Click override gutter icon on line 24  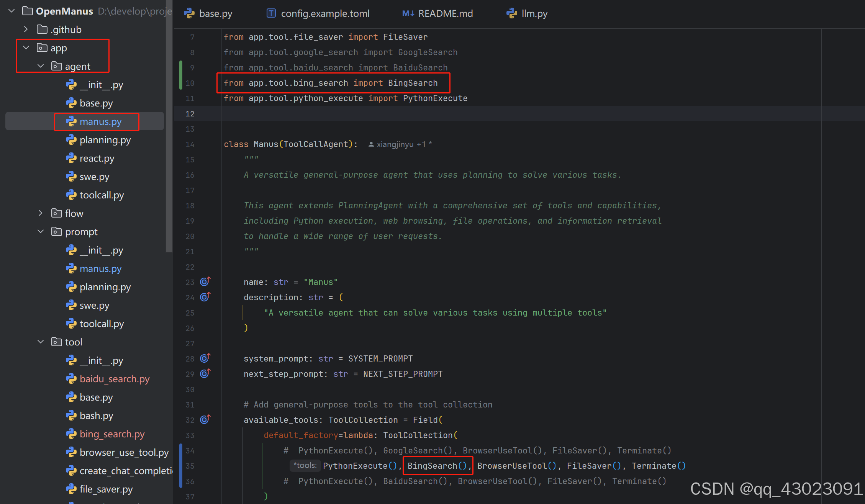[x=205, y=297]
